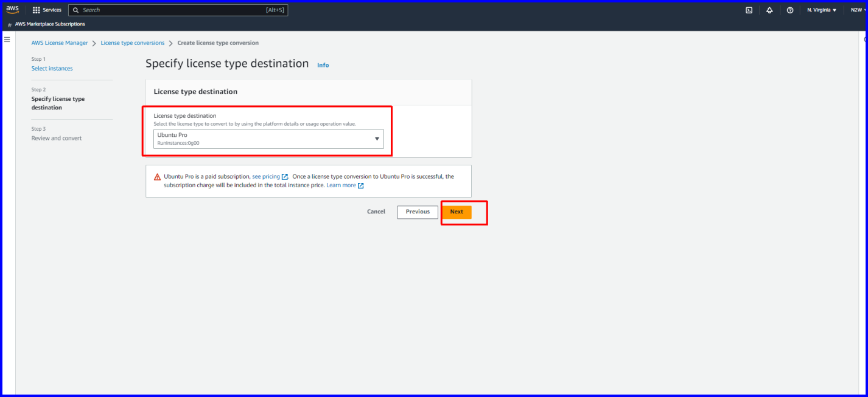This screenshot has height=397, width=868.
Task: Open the notifications bell
Action: coord(769,10)
